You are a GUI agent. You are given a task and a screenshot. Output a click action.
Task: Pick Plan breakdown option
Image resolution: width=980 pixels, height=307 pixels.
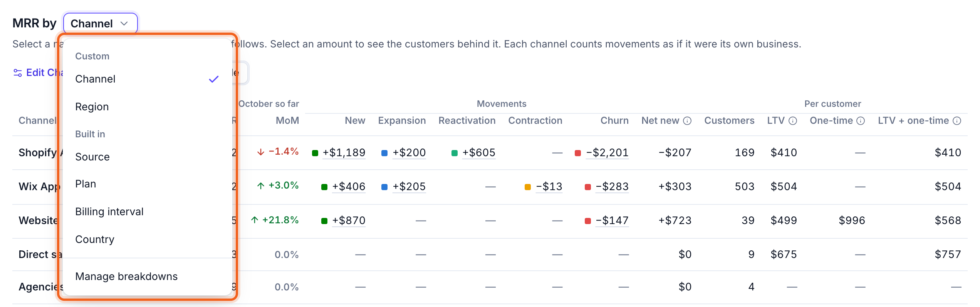coord(147,184)
